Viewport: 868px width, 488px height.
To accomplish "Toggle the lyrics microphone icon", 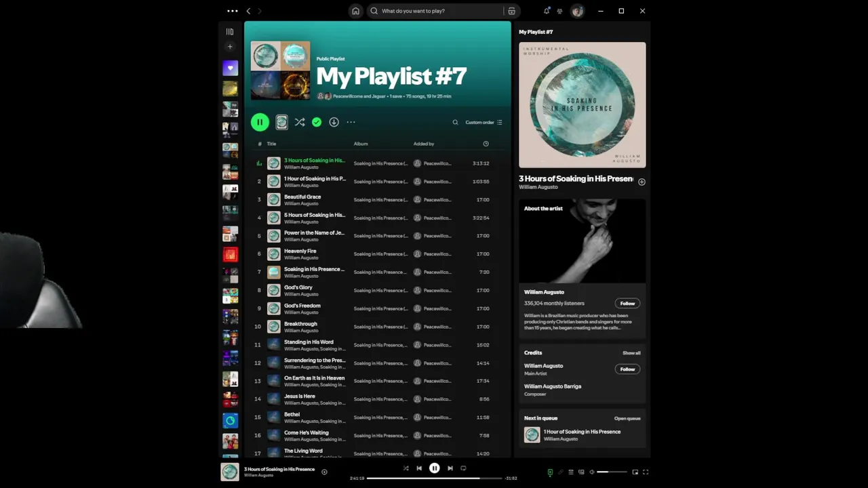I will click(x=561, y=472).
